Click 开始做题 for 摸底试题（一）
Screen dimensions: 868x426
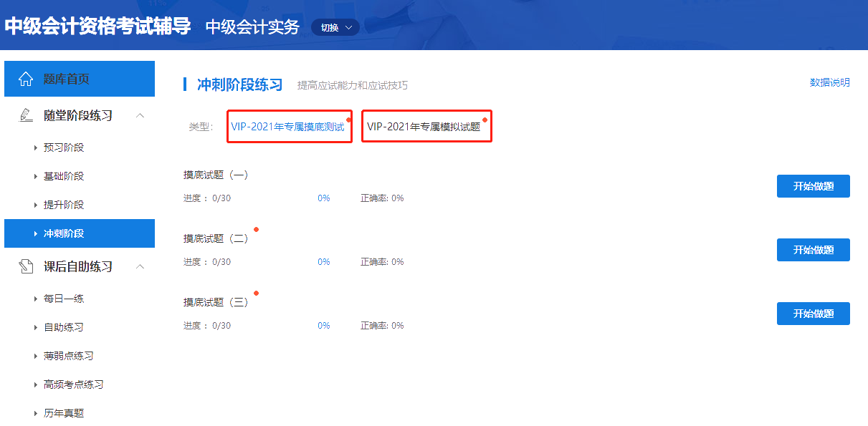click(x=813, y=185)
